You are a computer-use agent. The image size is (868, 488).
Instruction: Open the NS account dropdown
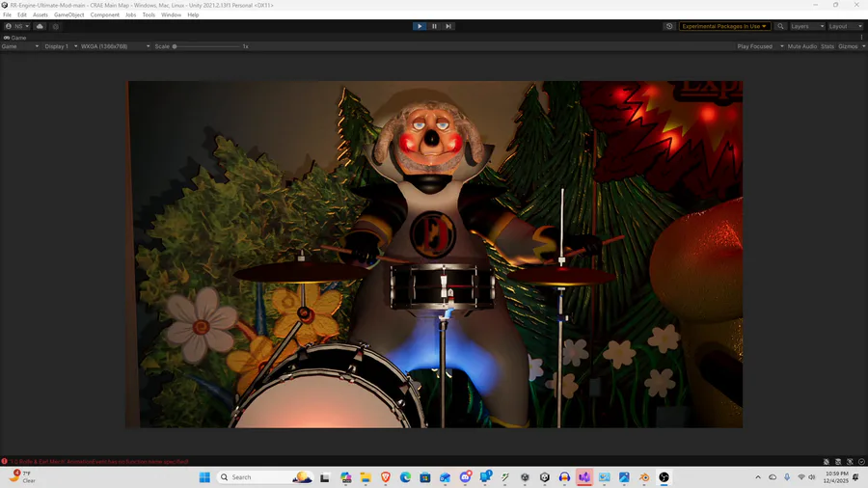click(16, 26)
